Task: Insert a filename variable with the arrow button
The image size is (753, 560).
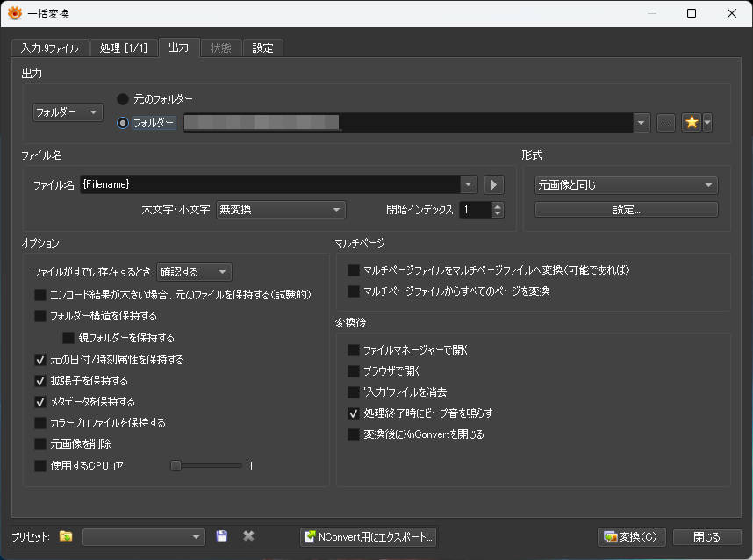Action: (x=493, y=183)
